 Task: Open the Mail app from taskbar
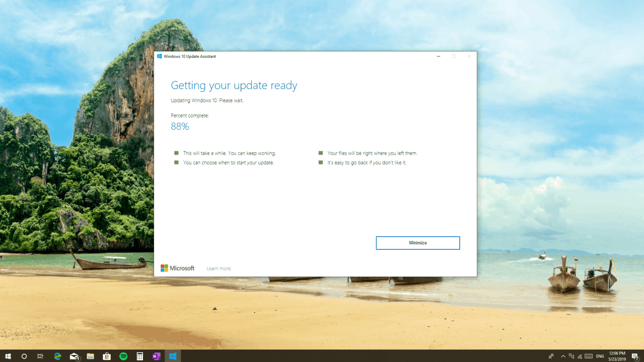click(74, 356)
